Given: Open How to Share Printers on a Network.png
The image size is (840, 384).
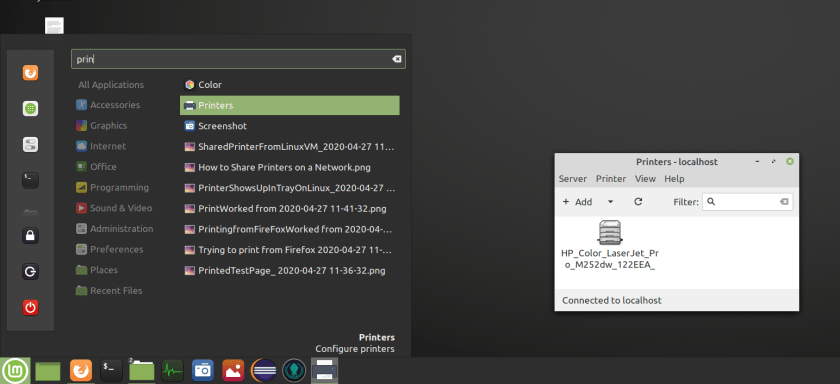Looking at the screenshot, I should (290, 167).
